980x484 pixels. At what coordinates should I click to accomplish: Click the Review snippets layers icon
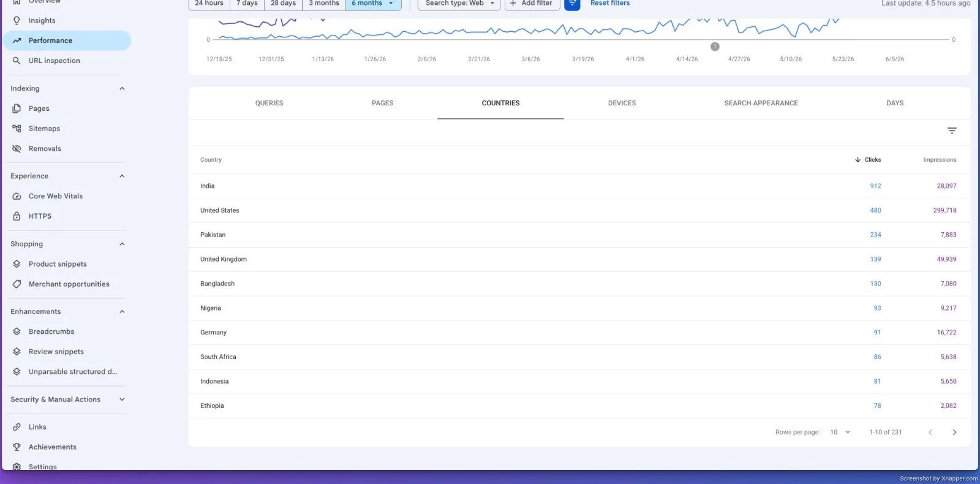(x=17, y=352)
